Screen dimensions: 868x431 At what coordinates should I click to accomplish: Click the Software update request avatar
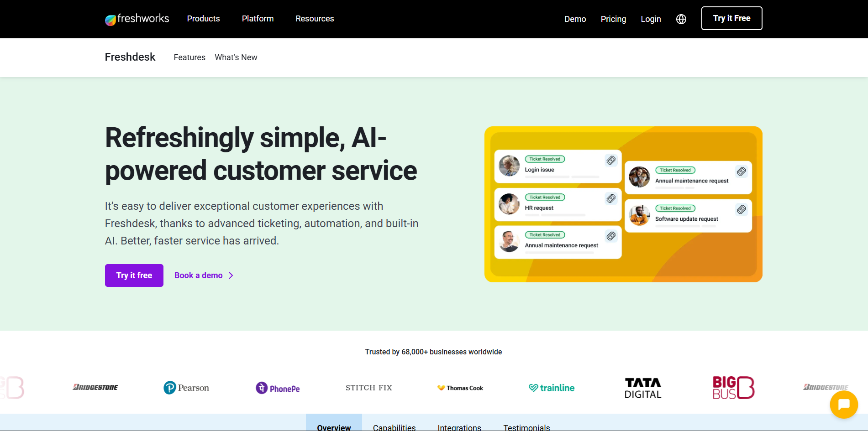coord(640,215)
